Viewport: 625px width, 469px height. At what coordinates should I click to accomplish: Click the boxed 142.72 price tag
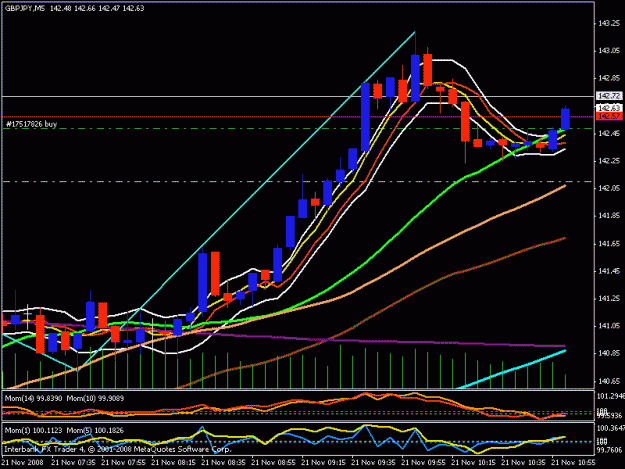pyautogui.click(x=609, y=96)
